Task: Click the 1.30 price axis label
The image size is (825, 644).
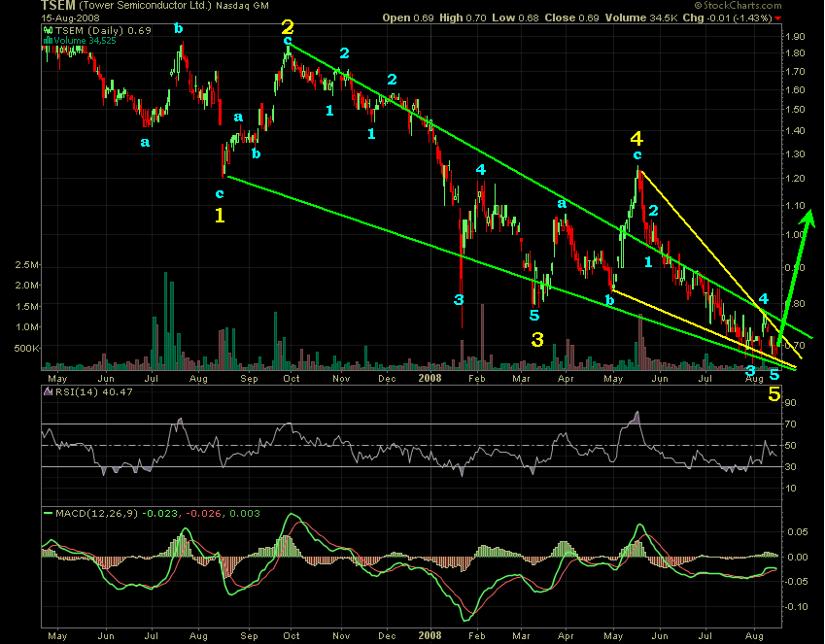Action: (x=795, y=154)
